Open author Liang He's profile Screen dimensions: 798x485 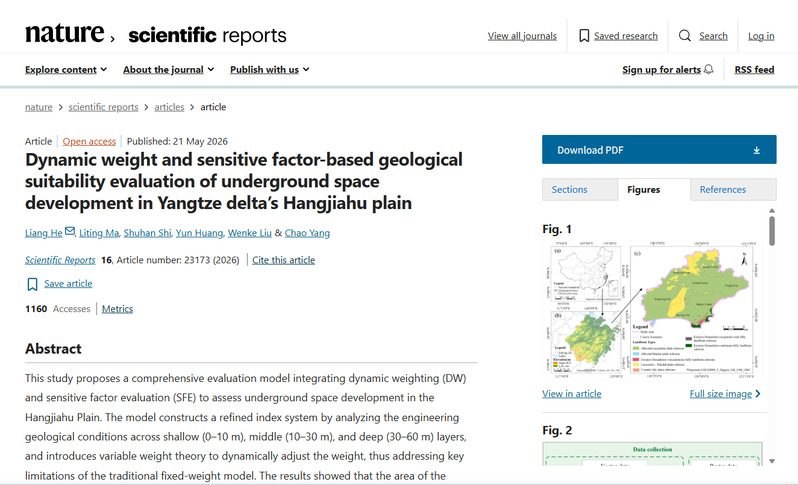44,233
